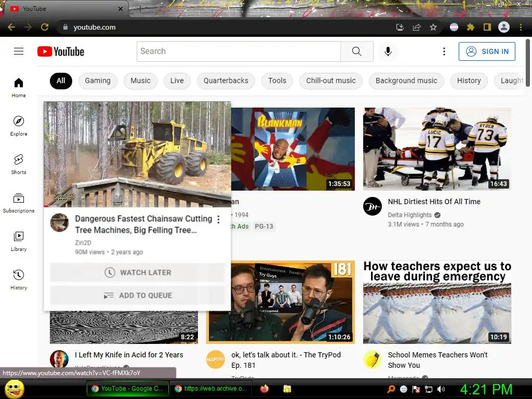Switch to web.archive.org taskbar item
Screen dimensions: 532x399
point(211,389)
